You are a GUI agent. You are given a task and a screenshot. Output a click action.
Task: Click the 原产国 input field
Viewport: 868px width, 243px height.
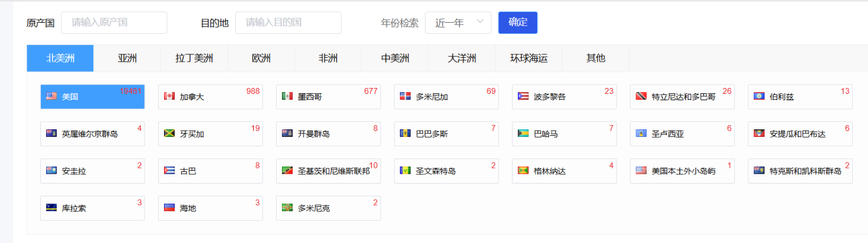(114, 23)
